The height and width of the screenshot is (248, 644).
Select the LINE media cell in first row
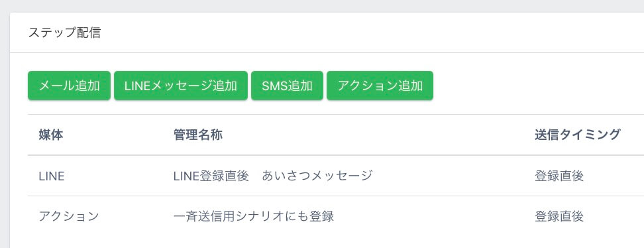coord(51,176)
